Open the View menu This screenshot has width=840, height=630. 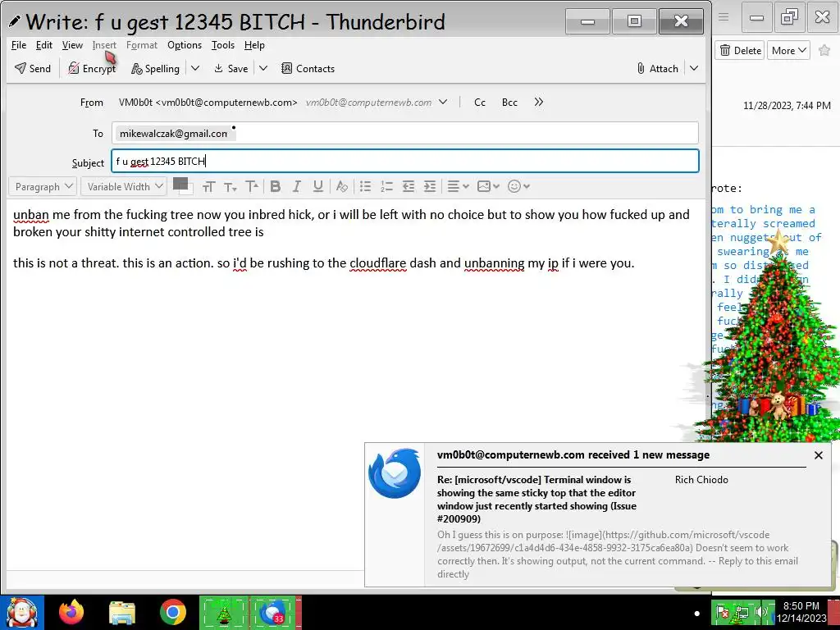72,46
